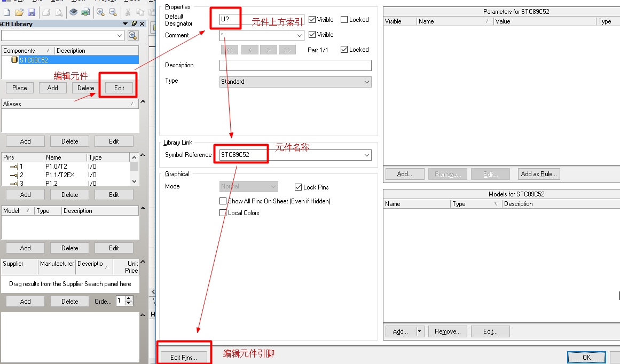
Task: Click the PCB board document toolbar icon
Action: (85, 12)
